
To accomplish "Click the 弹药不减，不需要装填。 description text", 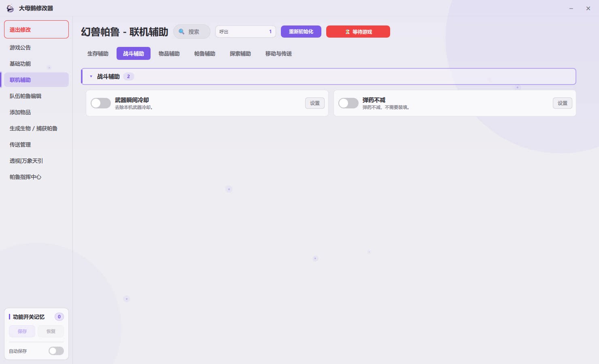I will pos(386,108).
